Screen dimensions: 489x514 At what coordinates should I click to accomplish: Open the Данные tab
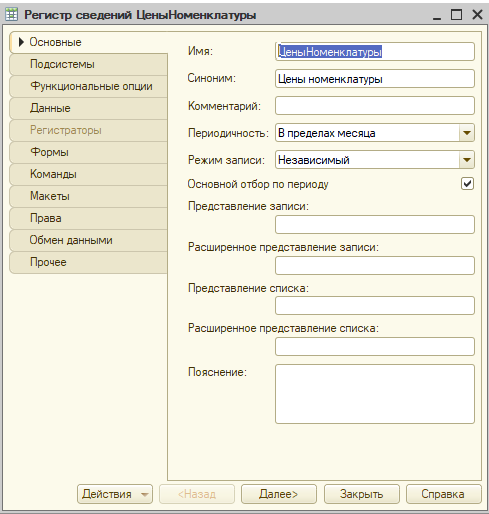88,108
